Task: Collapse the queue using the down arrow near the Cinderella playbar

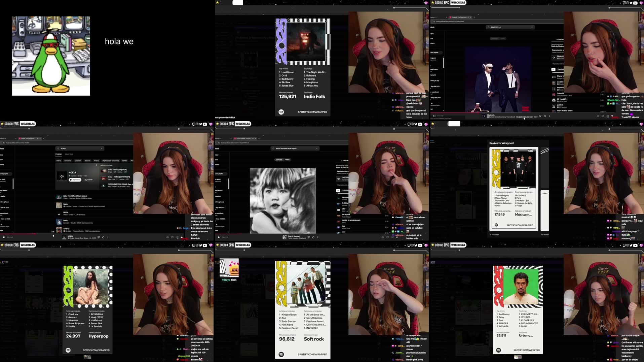Action: point(612,116)
